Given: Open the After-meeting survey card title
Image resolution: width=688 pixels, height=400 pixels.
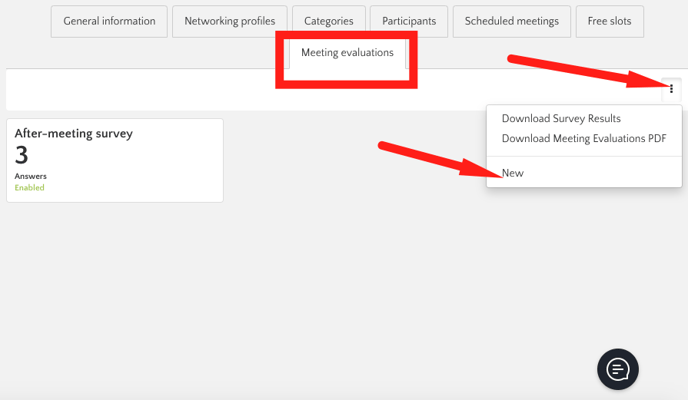Looking at the screenshot, I should click(x=74, y=133).
